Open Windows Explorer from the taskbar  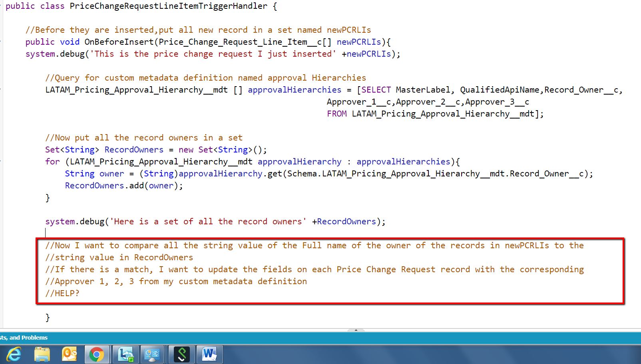[42, 354]
